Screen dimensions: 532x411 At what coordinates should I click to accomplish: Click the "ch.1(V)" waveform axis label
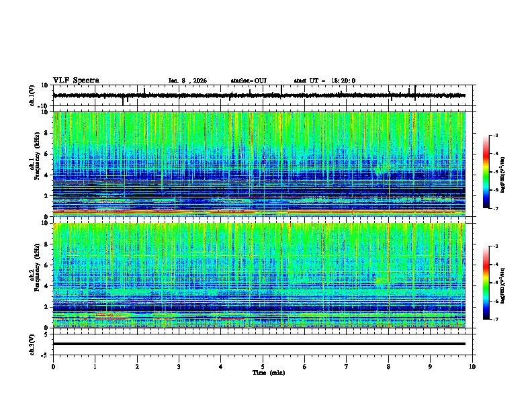click(x=32, y=95)
